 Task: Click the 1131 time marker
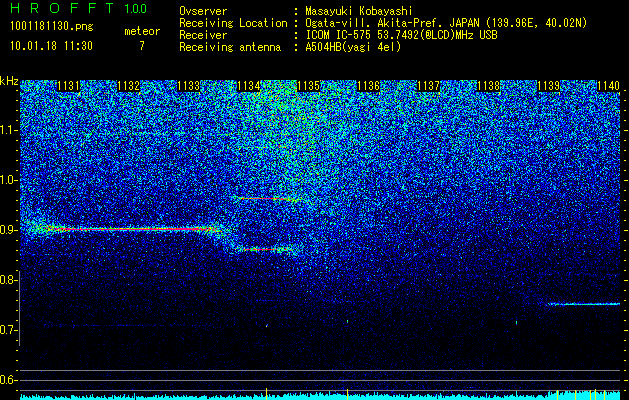[x=69, y=86]
